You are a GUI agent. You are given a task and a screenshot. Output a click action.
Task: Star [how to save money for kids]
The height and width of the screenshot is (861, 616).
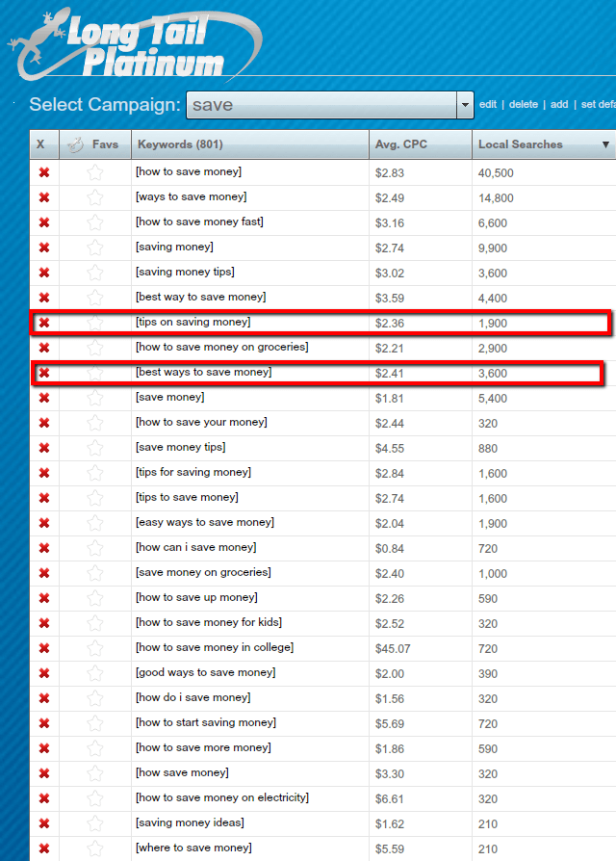coord(95,623)
